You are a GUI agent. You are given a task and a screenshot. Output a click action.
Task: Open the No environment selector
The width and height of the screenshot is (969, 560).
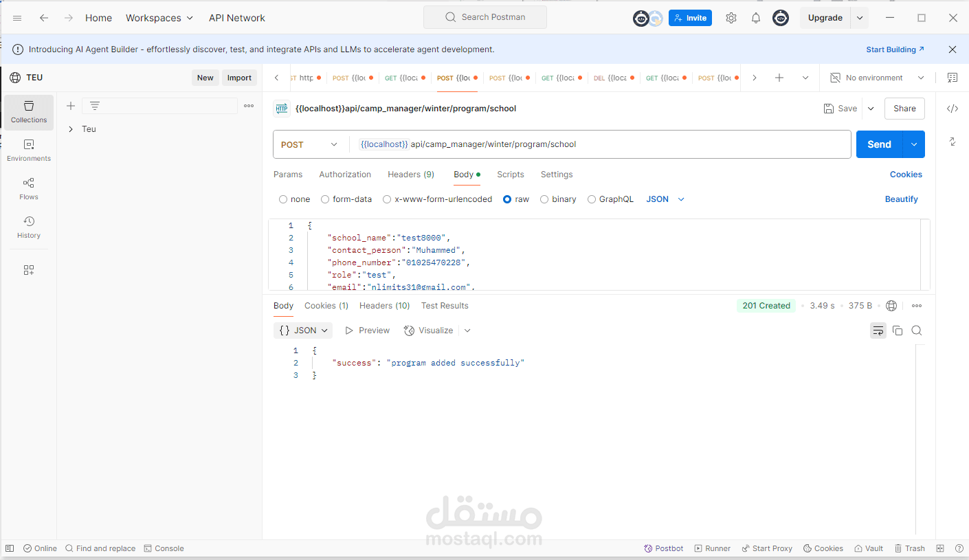877,78
